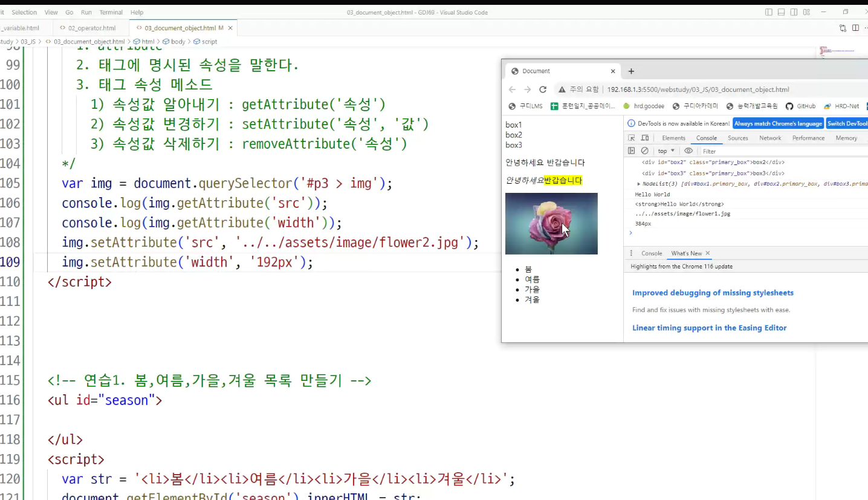Image resolution: width=868 pixels, height=500 pixels.
Task: Open the VS Code Selection menu
Action: pyautogui.click(x=24, y=12)
